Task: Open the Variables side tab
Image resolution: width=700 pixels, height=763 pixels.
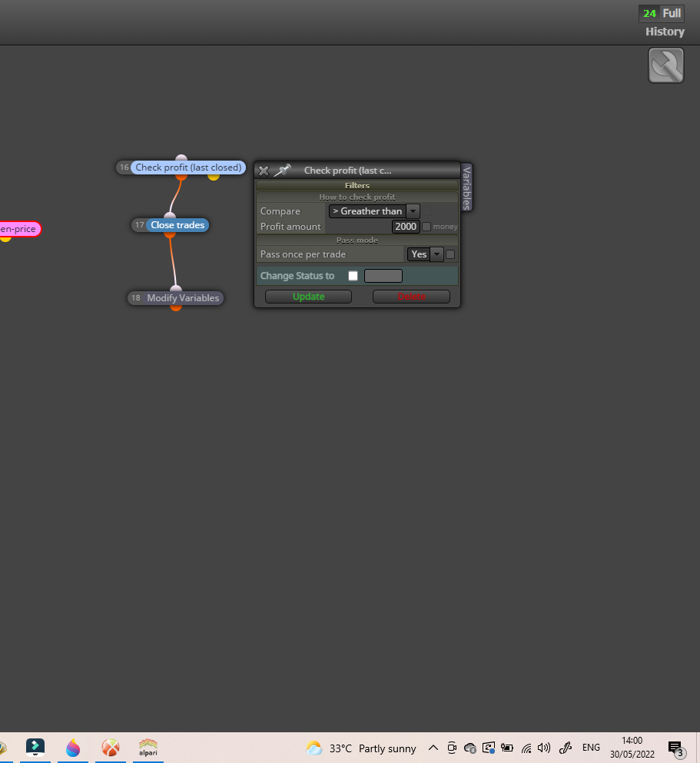Action: [x=466, y=187]
